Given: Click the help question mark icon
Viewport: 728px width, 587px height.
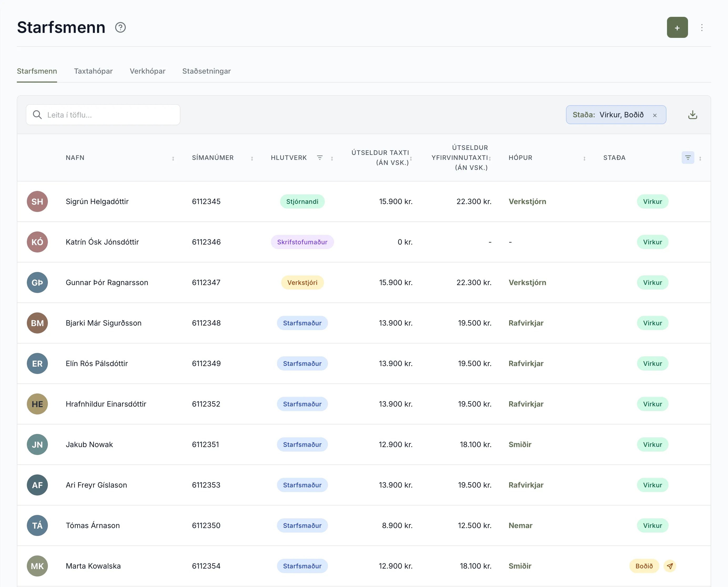Looking at the screenshot, I should [x=120, y=27].
